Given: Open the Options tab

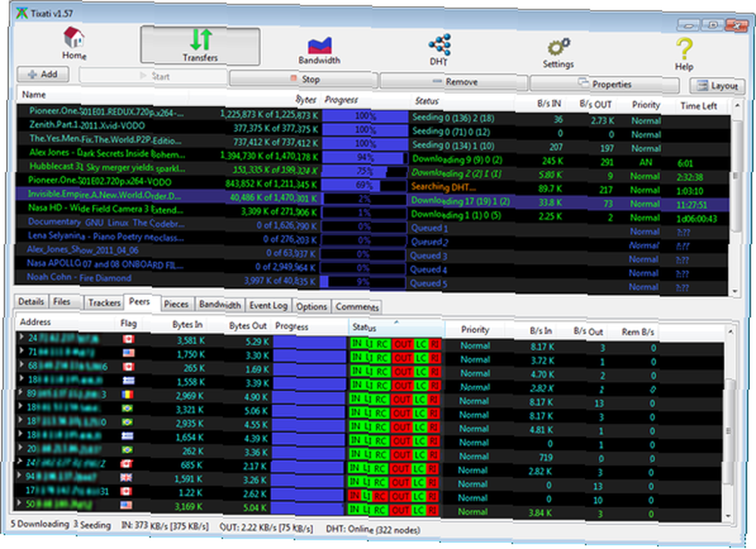Looking at the screenshot, I should 311,306.
